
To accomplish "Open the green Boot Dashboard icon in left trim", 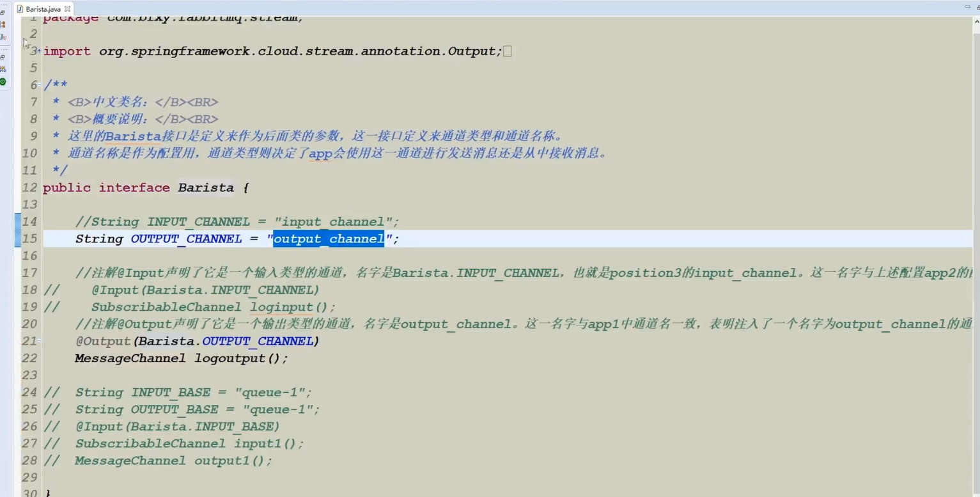I will (3, 82).
